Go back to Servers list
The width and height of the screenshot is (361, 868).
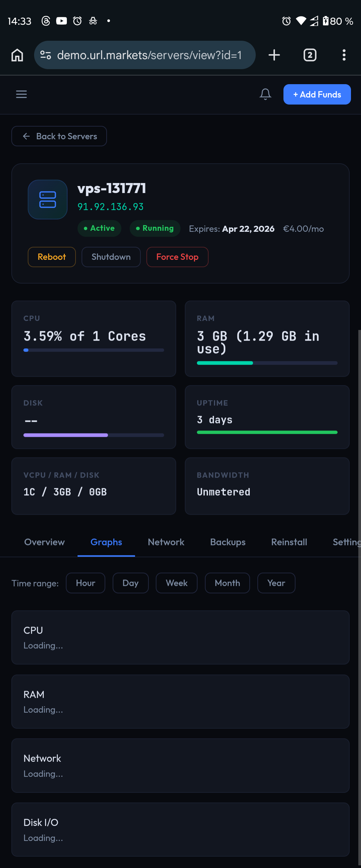59,136
